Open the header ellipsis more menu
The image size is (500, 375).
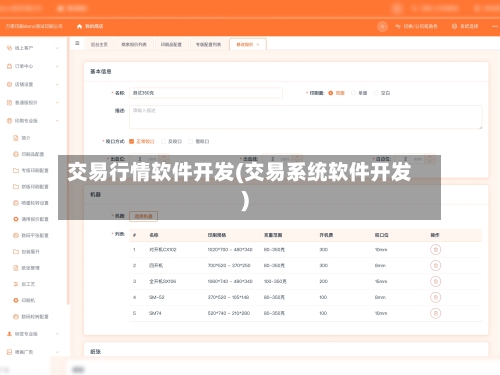pyautogui.click(x=495, y=26)
